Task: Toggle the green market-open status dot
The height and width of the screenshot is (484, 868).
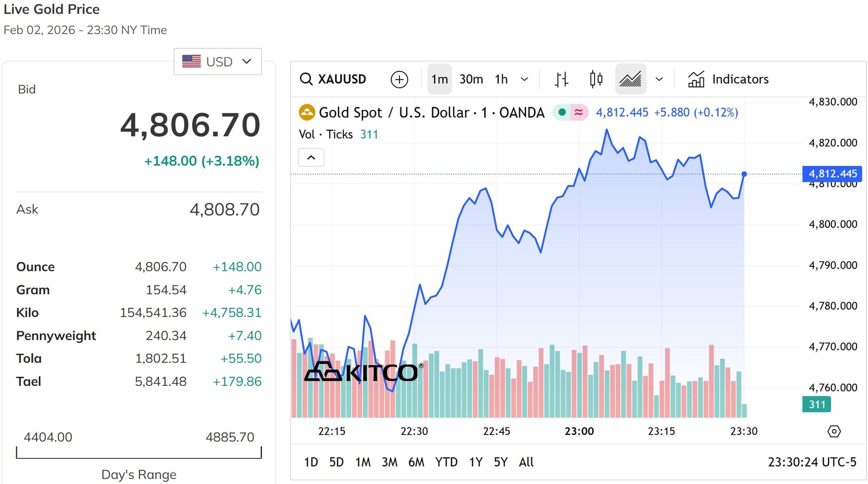Action: pos(561,112)
